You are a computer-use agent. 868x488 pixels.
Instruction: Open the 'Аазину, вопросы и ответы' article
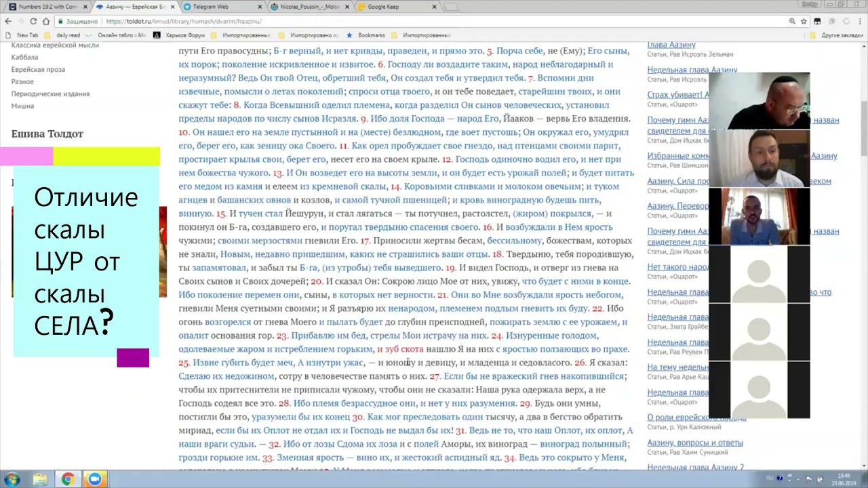point(695,443)
